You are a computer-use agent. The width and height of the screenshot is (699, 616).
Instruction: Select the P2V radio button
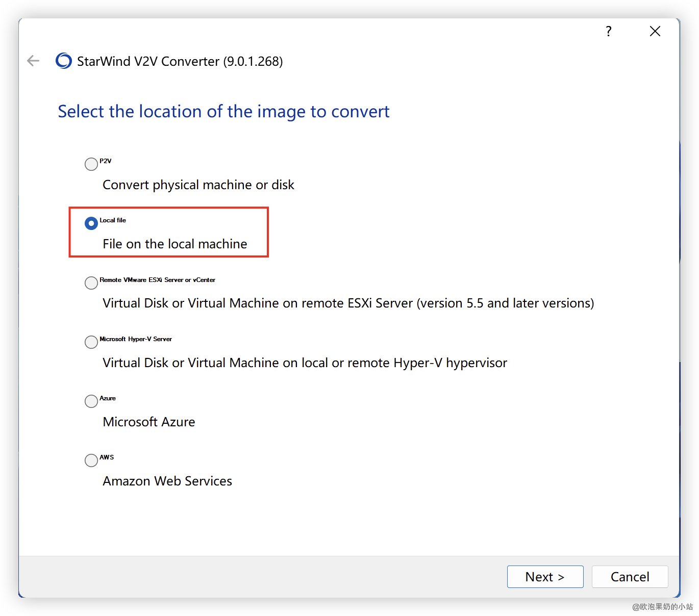click(x=91, y=164)
